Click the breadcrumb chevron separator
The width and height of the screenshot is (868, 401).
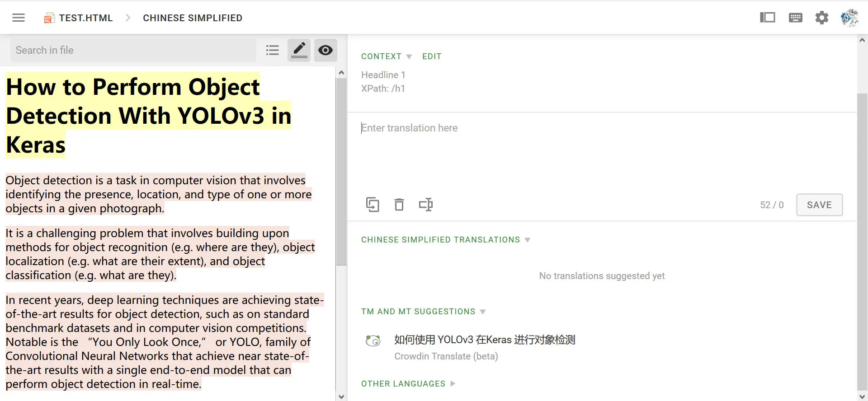(x=128, y=18)
